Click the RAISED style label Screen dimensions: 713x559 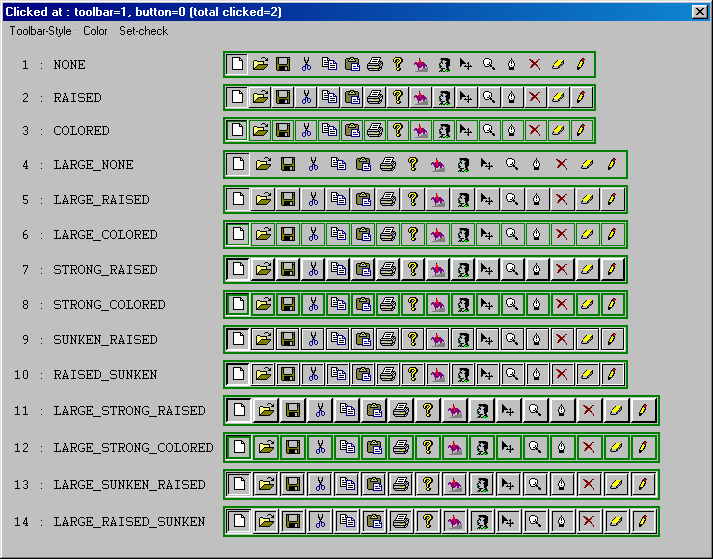click(x=77, y=98)
